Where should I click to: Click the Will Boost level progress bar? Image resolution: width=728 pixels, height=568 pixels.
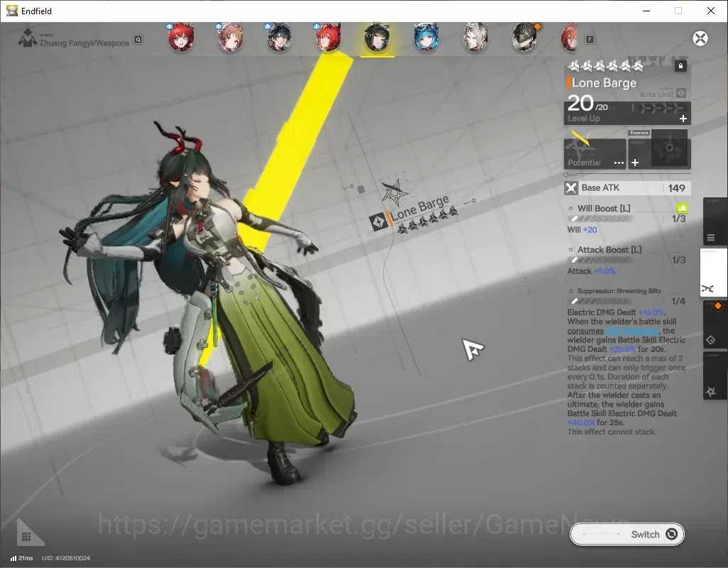pos(600,219)
